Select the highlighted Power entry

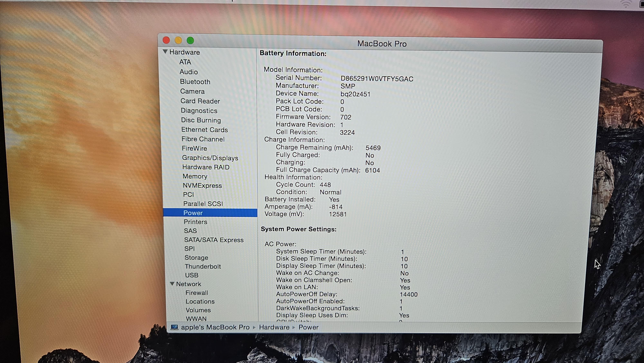(x=210, y=213)
